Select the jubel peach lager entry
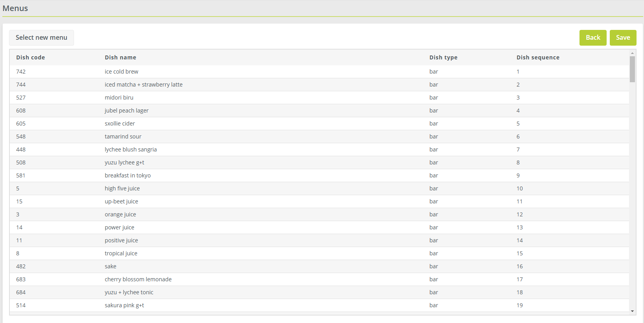 click(127, 111)
